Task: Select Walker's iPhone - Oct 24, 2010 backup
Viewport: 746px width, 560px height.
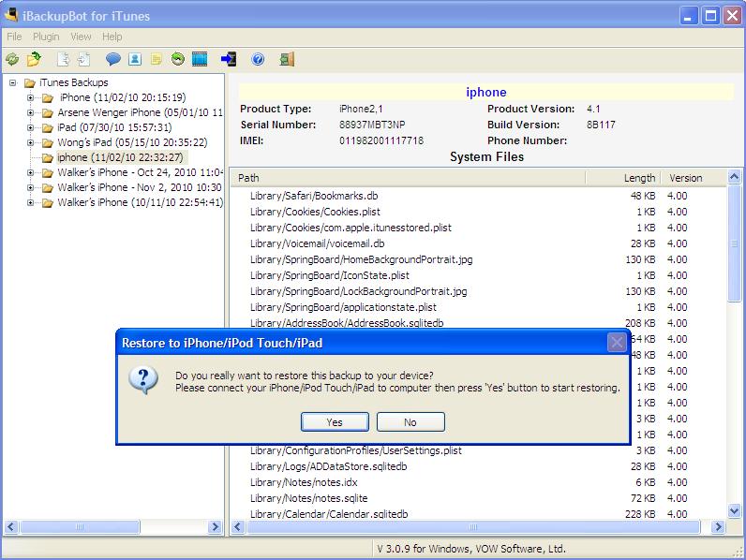Action: point(140,172)
